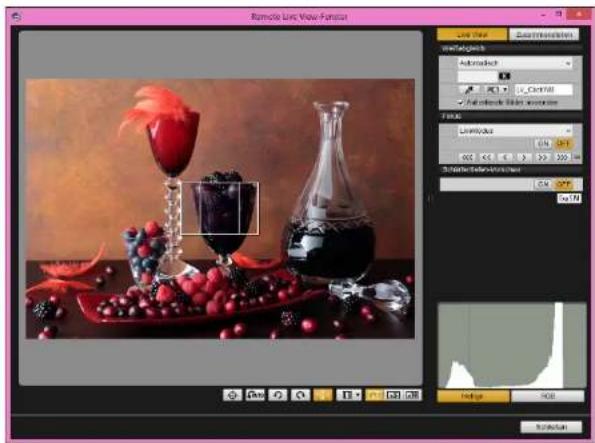Show the brightness histogram tab
The image size is (595, 443).
(473, 396)
